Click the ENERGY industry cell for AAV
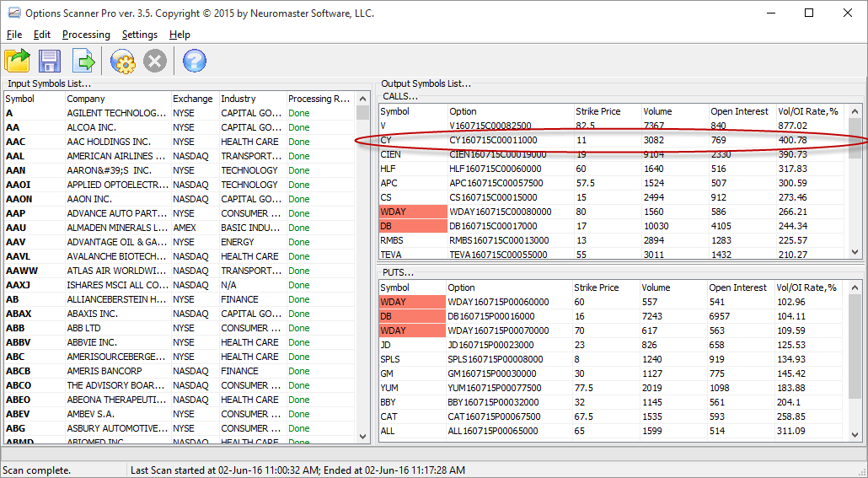The image size is (868, 478). coord(253,242)
